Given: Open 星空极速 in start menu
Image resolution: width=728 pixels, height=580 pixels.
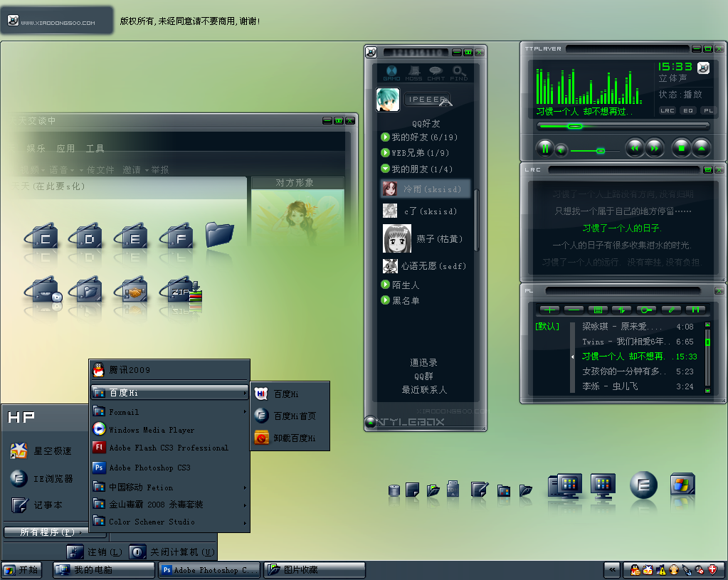Looking at the screenshot, I should pos(42,450).
